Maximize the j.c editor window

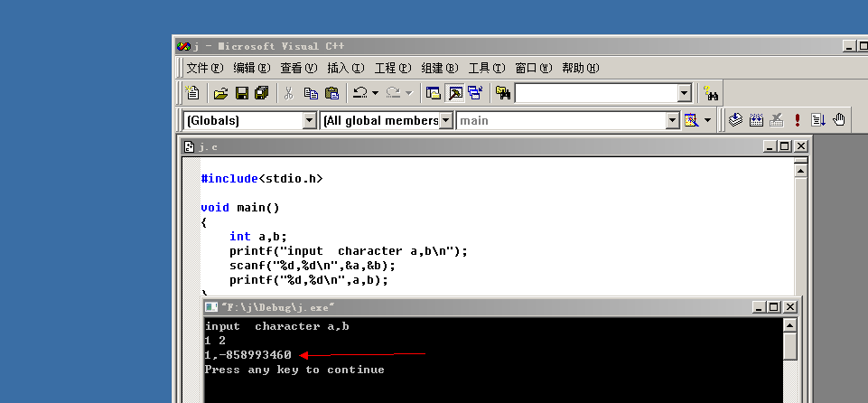[x=785, y=146]
